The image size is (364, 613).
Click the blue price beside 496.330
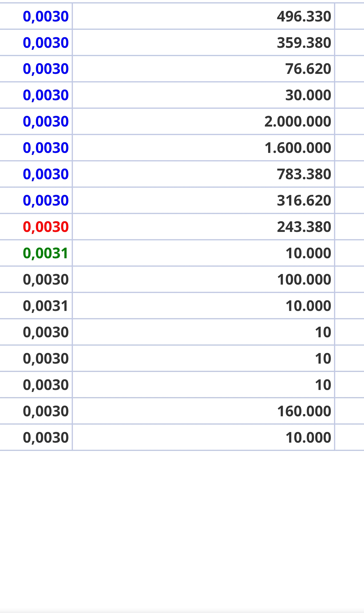[x=46, y=16]
